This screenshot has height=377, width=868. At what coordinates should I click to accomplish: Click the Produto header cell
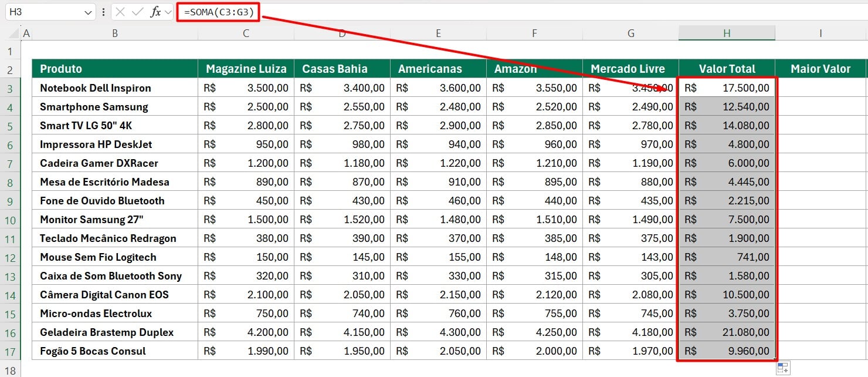(115, 69)
